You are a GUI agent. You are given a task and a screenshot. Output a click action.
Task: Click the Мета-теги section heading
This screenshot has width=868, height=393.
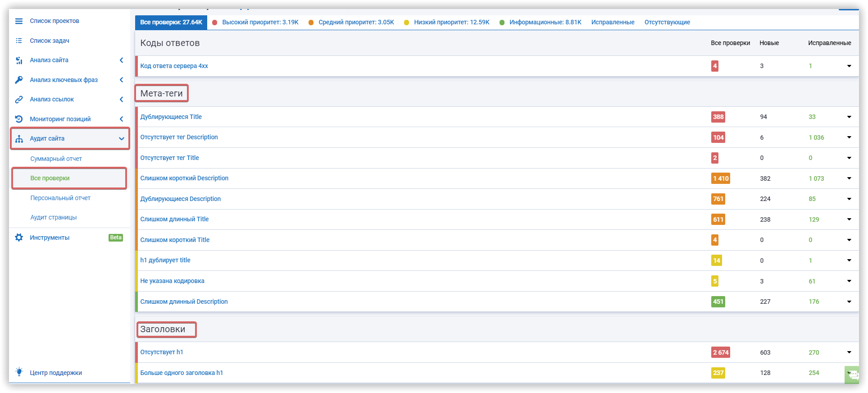pyautogui.click(x=162, y=94)
